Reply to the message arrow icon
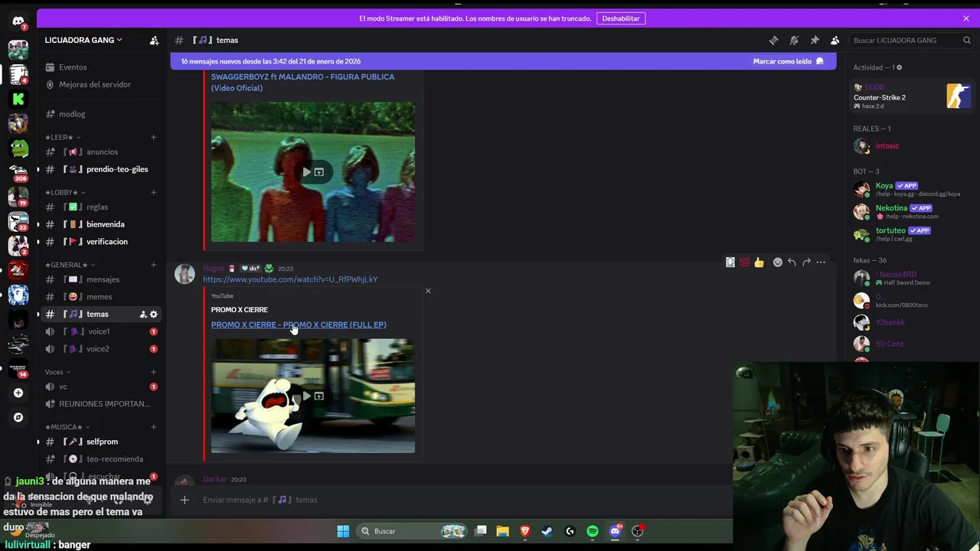980x551 pixels. pyautogui.click(x=792, y=262)
